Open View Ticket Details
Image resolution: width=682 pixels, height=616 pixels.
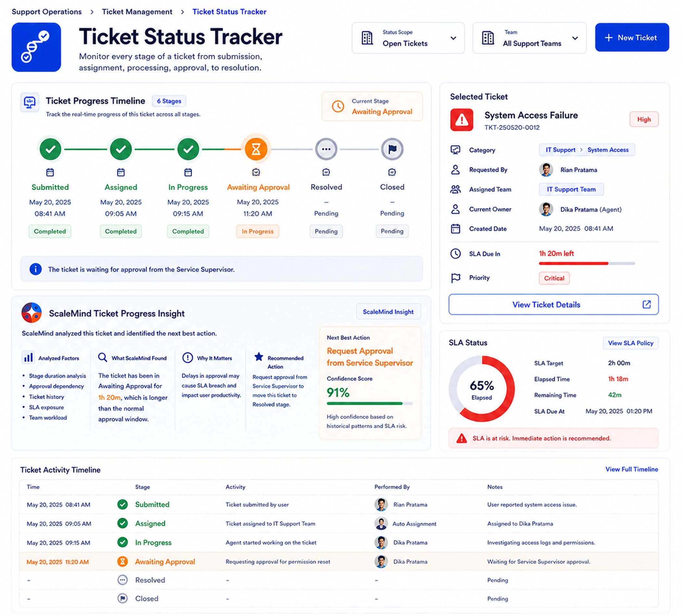pos(553,305)
